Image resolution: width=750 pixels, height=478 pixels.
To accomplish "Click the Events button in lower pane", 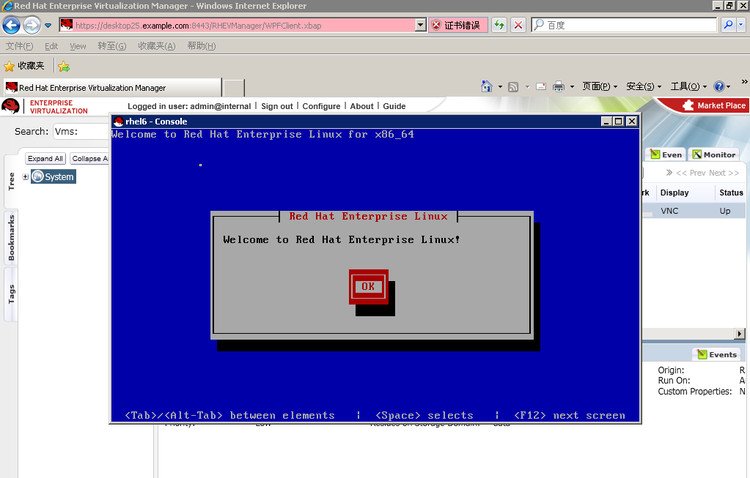I will [717, 355].
